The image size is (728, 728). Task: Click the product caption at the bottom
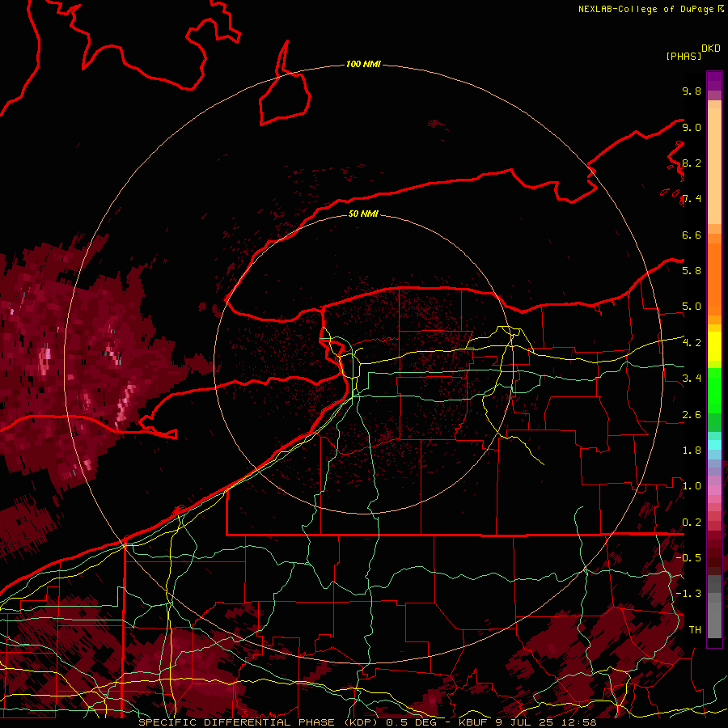click(x=367, y=722)
